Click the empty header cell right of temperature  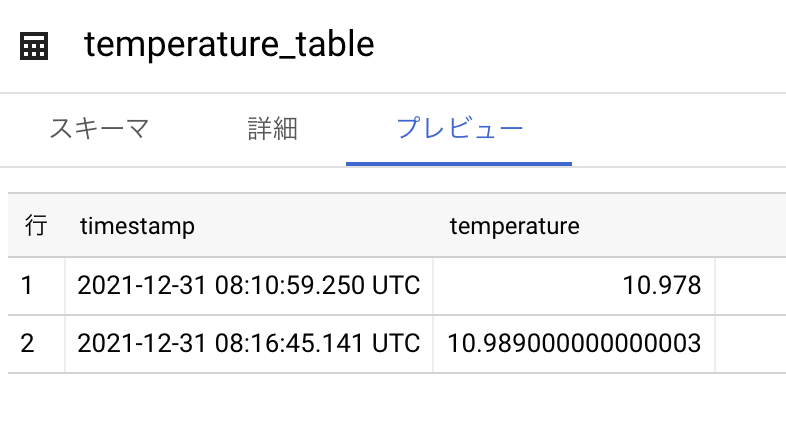(x=750, y=226)
